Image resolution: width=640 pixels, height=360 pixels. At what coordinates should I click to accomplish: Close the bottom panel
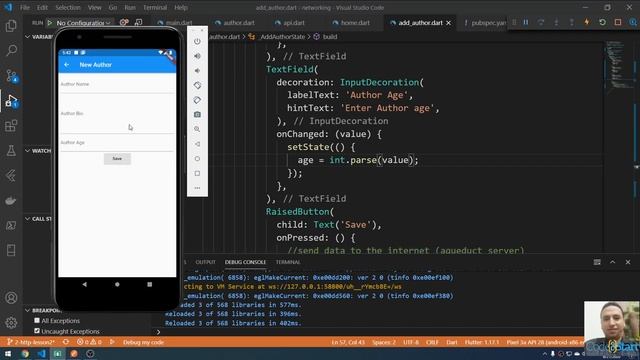(x=628, y=262)
